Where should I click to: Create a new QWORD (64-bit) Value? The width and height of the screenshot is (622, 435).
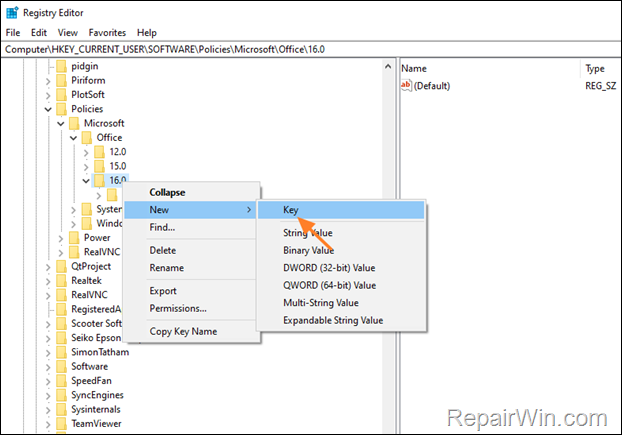(x=341, y=285)
